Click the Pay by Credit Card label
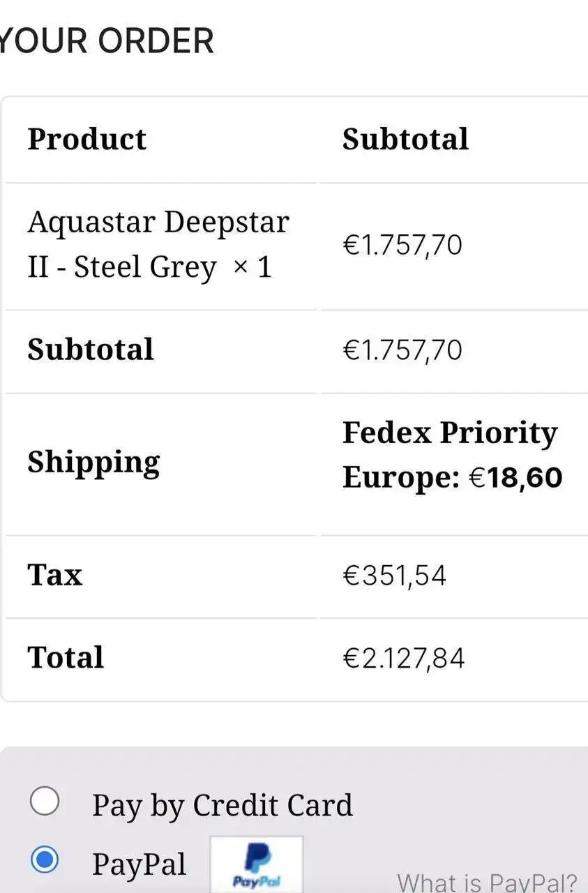 (223, 805)
